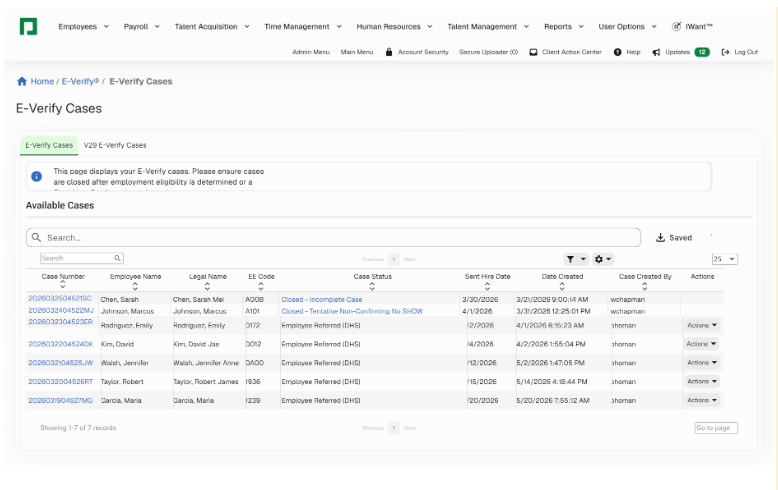Click the main Search... input field
The image size is (778, 490).
point(333,238)
